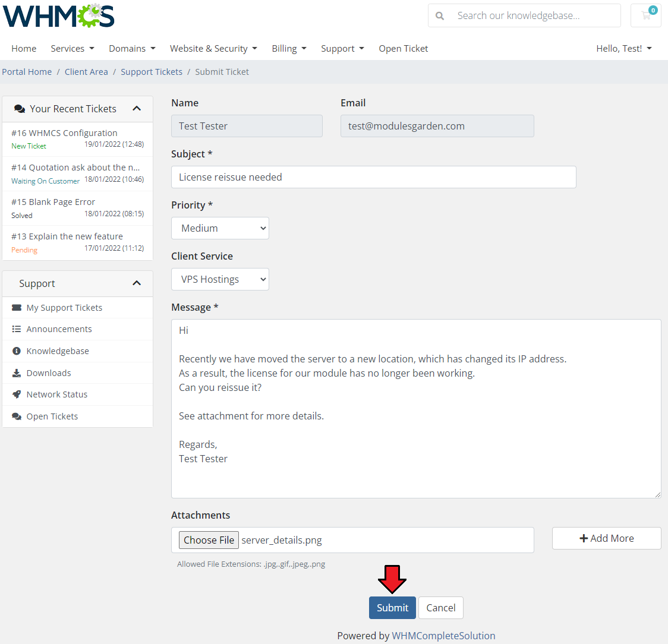Screen dimensions: 668x644
Task: Open the shopping cart icon
Action: 646,15
